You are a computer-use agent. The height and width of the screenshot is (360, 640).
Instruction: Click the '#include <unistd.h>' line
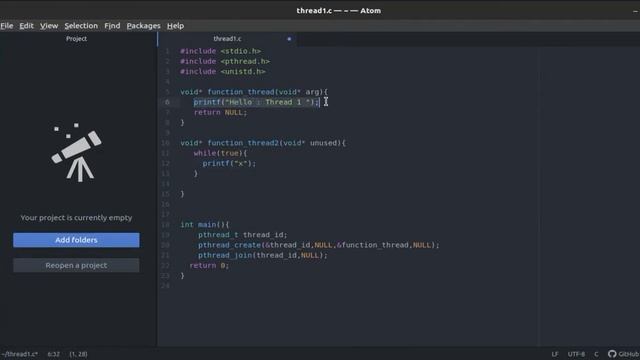click(x=223, y=71)
